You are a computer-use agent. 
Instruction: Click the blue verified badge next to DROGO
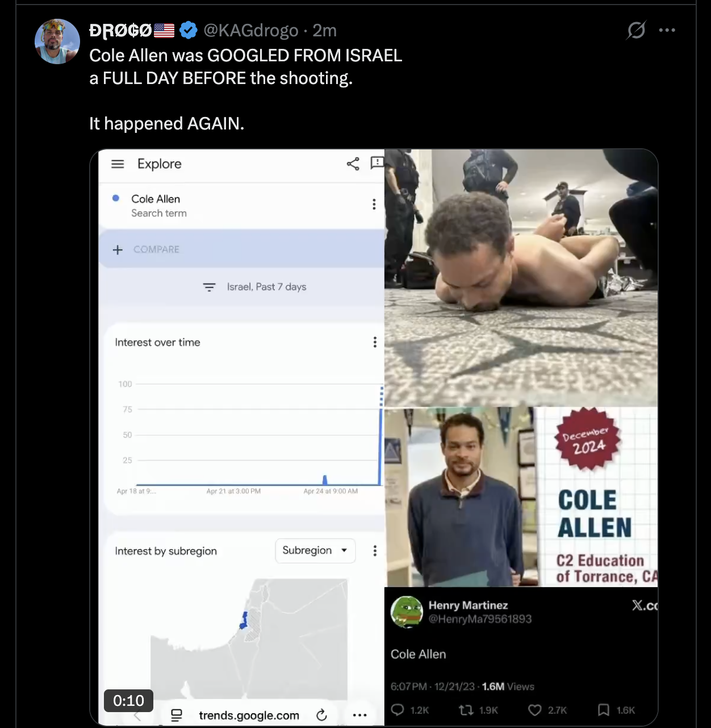(x=189, y=30)
